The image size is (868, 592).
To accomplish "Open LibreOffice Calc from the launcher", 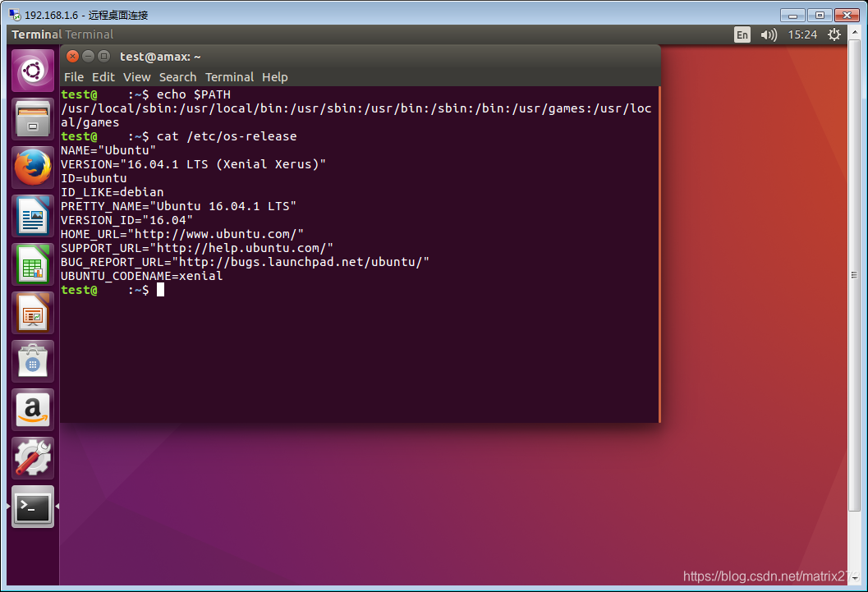I will (33, 264).
